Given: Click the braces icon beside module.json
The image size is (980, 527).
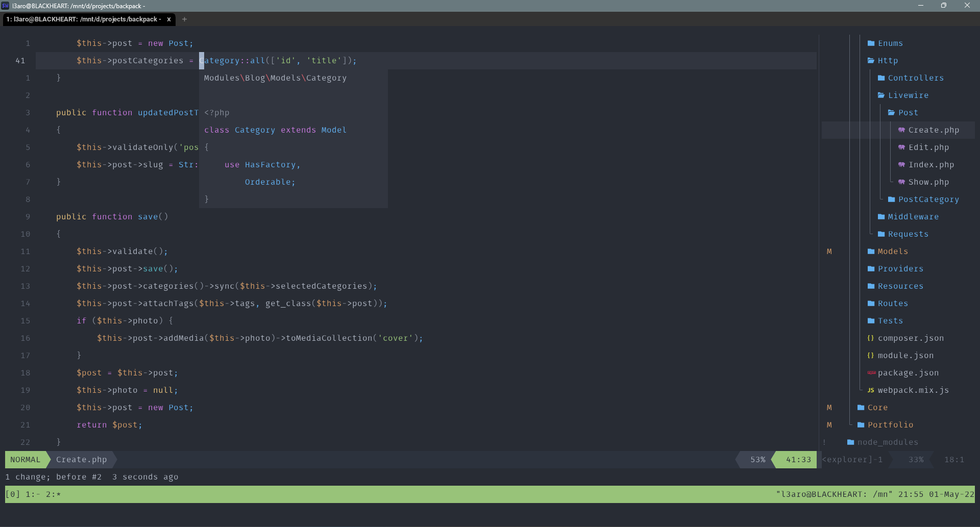Looking at the screenshot, I should (x=871, y=356).
